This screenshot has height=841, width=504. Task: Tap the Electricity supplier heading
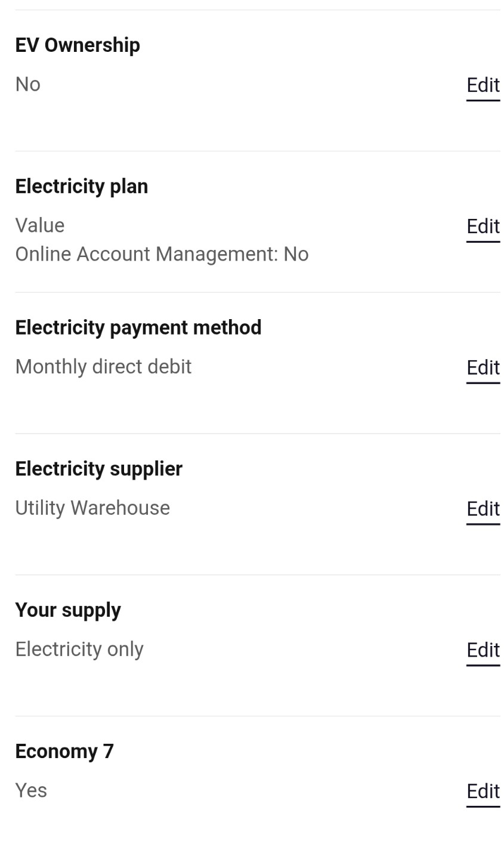pos(99,469)
